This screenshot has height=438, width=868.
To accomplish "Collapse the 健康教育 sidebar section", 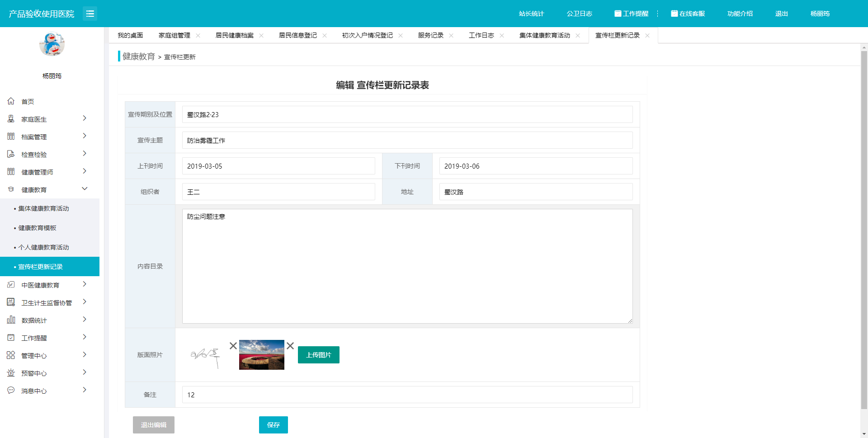I will 85,189.
